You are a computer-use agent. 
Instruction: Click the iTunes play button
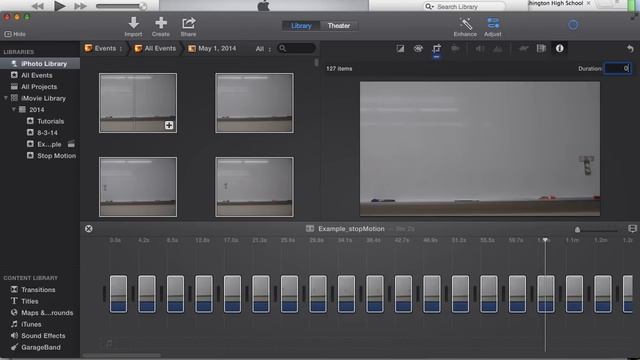(60, 6)
